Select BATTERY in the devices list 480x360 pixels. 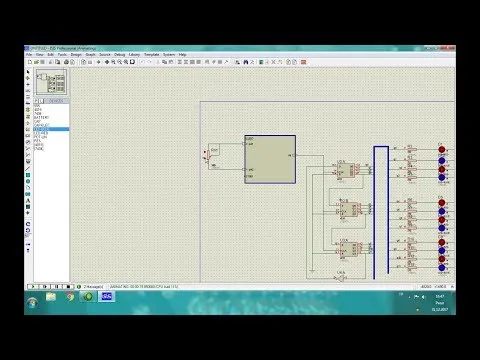coord(41,117)
